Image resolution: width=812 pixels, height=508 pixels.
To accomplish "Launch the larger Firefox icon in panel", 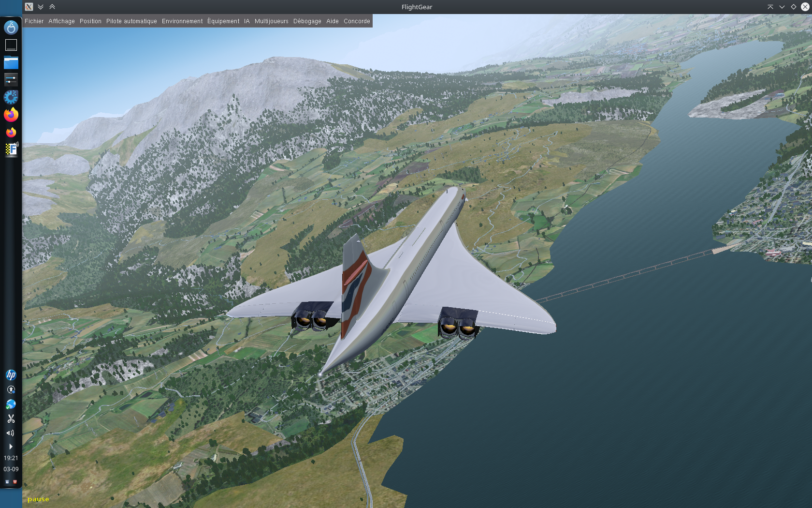I will coord(11,115).
